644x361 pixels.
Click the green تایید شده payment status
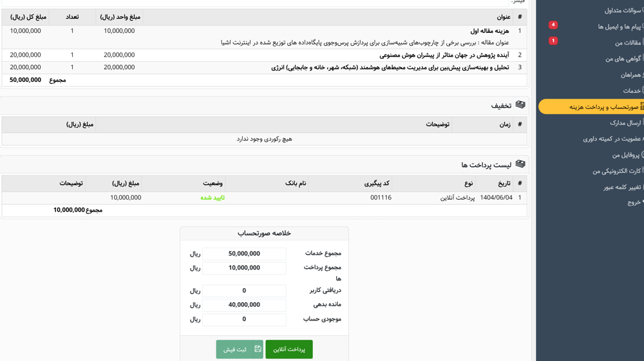pyautogui.click(x=212, y=198)
